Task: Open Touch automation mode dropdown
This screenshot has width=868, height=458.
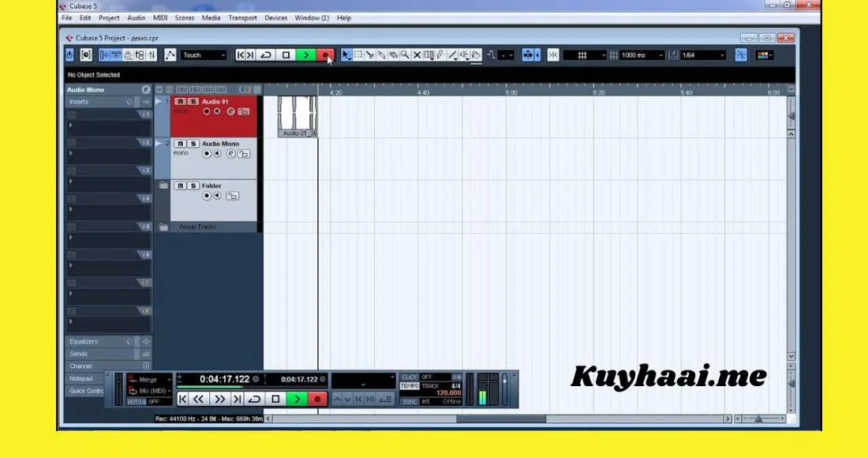Action: pyautogui.click(x=204, y=54)
